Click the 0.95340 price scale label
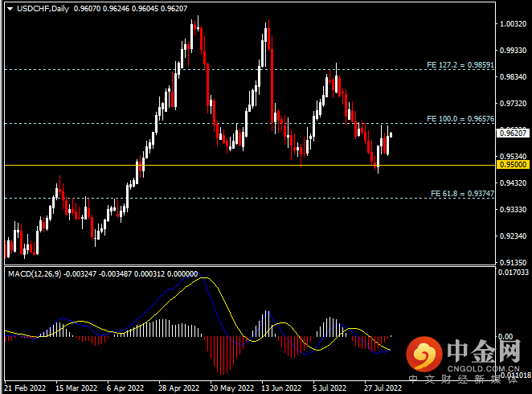Screen dimensions: 532x394 (514, 156)
